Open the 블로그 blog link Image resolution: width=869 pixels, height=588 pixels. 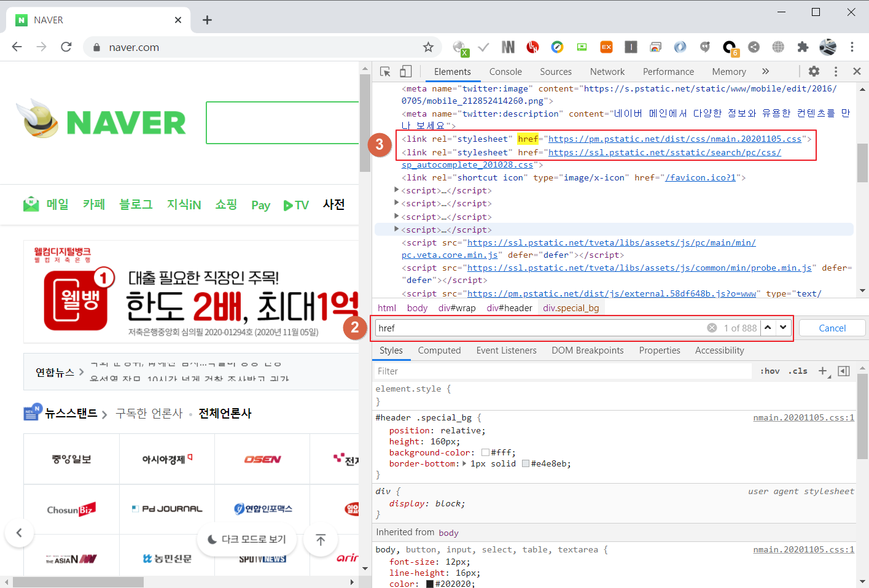click(x=136, y=204)
